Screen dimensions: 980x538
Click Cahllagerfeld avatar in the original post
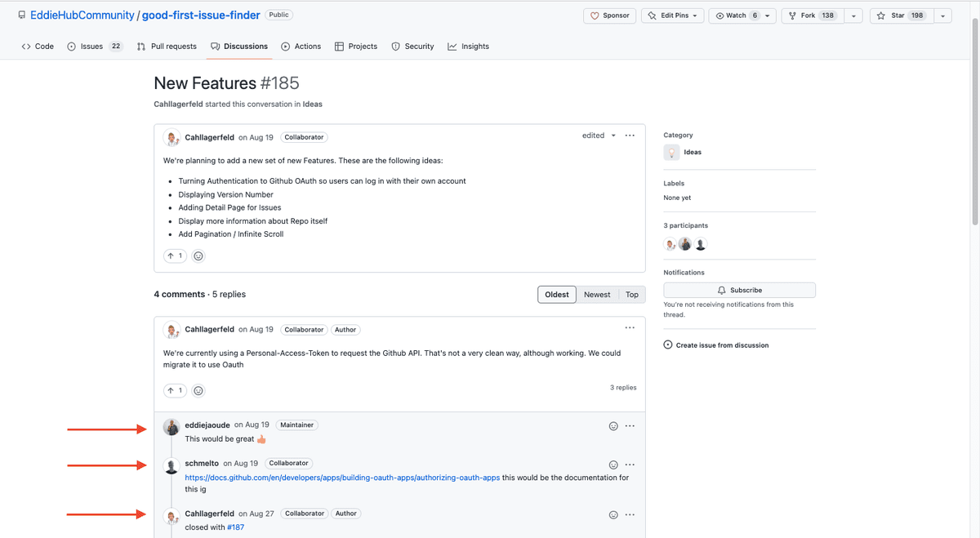click(x=171, y=137)
